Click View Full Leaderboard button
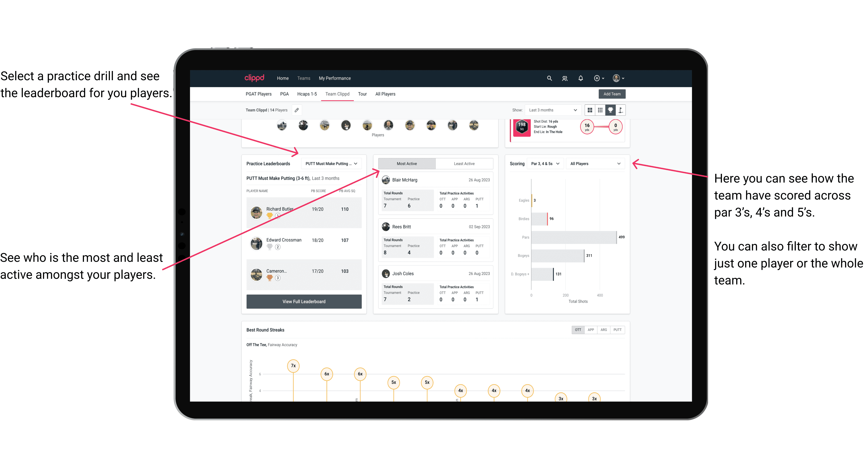This screenshot has width=868, height=467. pyautogui.click(x=304, y=301)
